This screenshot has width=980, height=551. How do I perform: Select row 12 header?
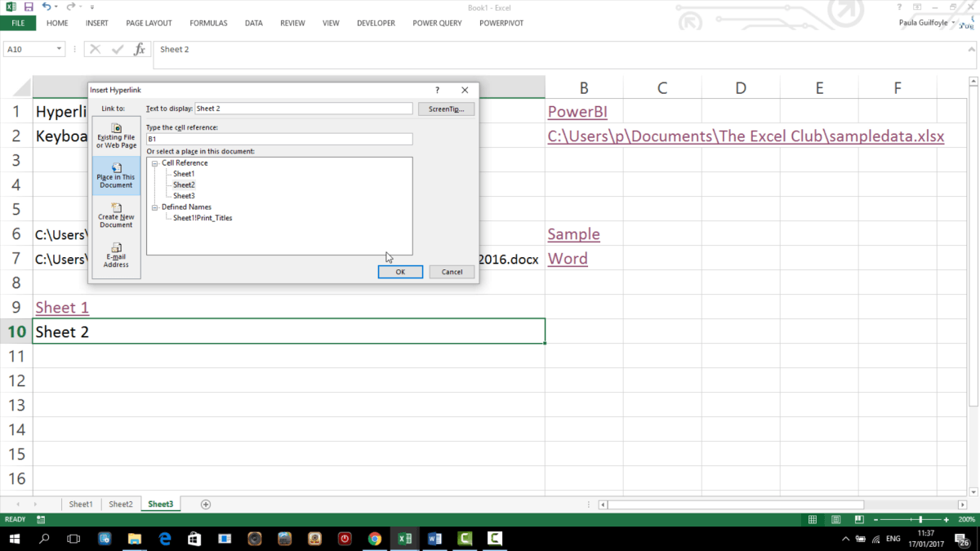tap(16, 380)
